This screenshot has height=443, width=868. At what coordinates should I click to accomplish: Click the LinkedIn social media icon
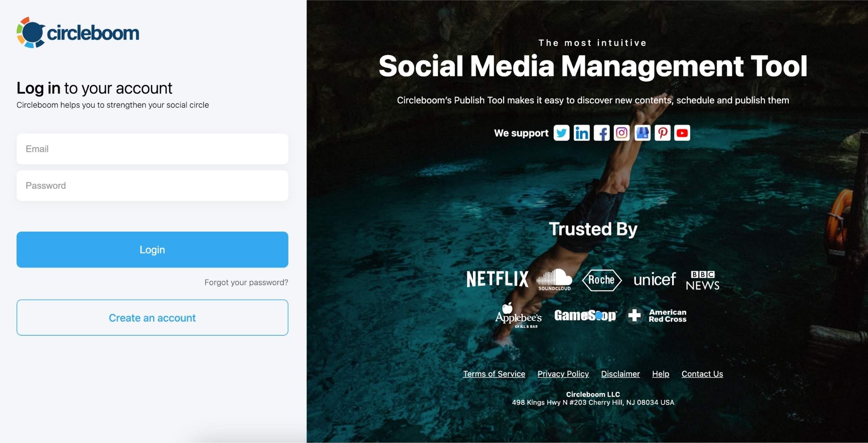582,132
